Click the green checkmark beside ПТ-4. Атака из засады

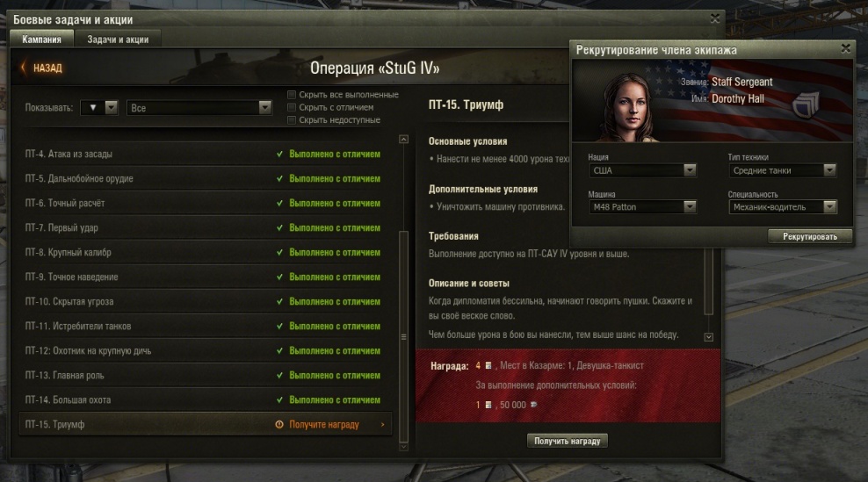pos(279,154)
